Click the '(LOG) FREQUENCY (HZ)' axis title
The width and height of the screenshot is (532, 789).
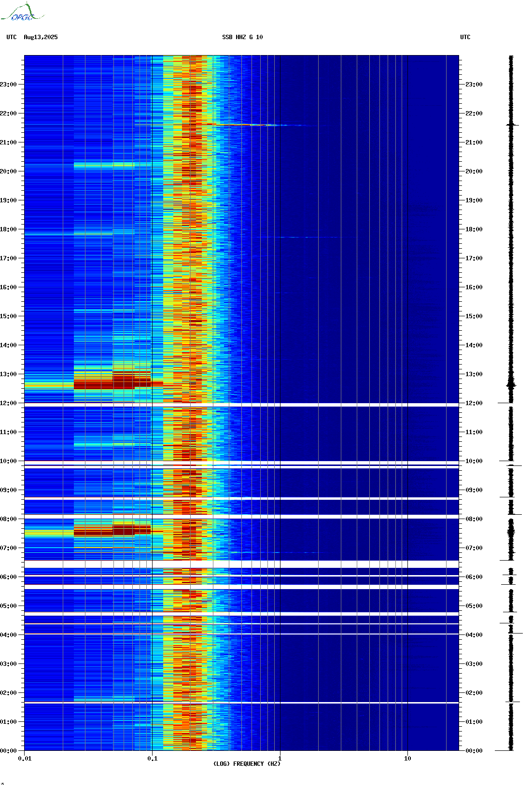click(247, 764)
